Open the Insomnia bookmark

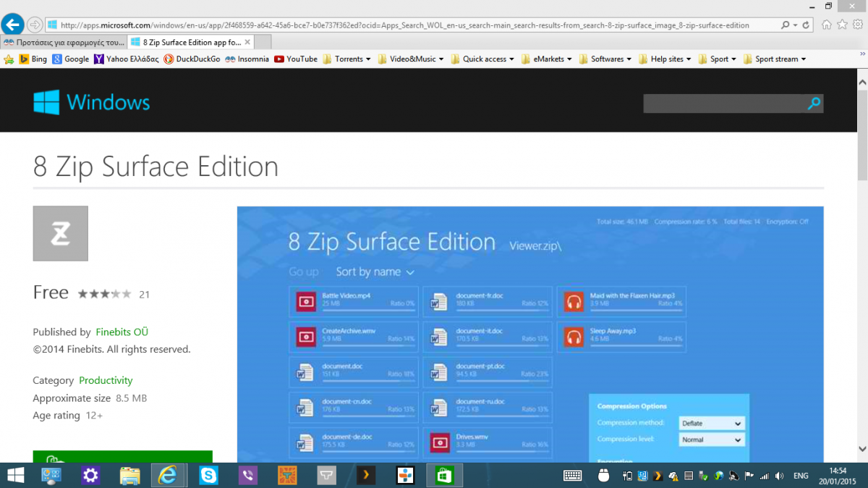point(247,59)
